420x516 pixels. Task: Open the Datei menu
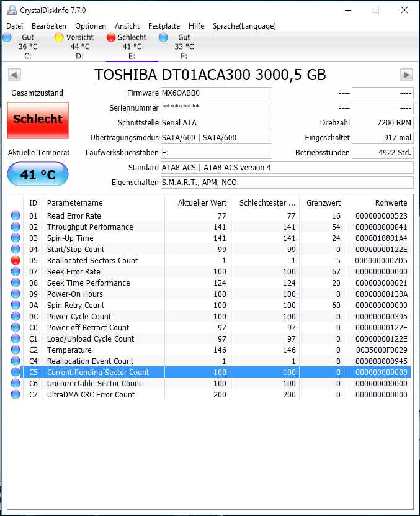click(x=14, y=26)
